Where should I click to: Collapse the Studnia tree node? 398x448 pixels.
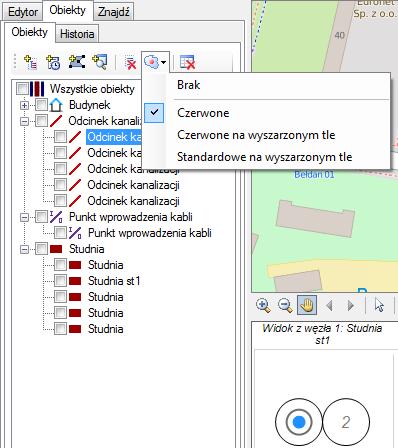click(x=24, y=249)
